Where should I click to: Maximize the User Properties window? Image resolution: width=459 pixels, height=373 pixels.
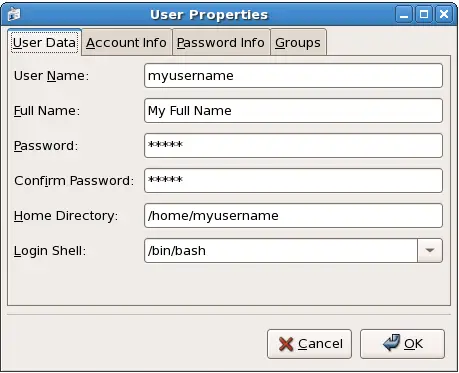424,14
